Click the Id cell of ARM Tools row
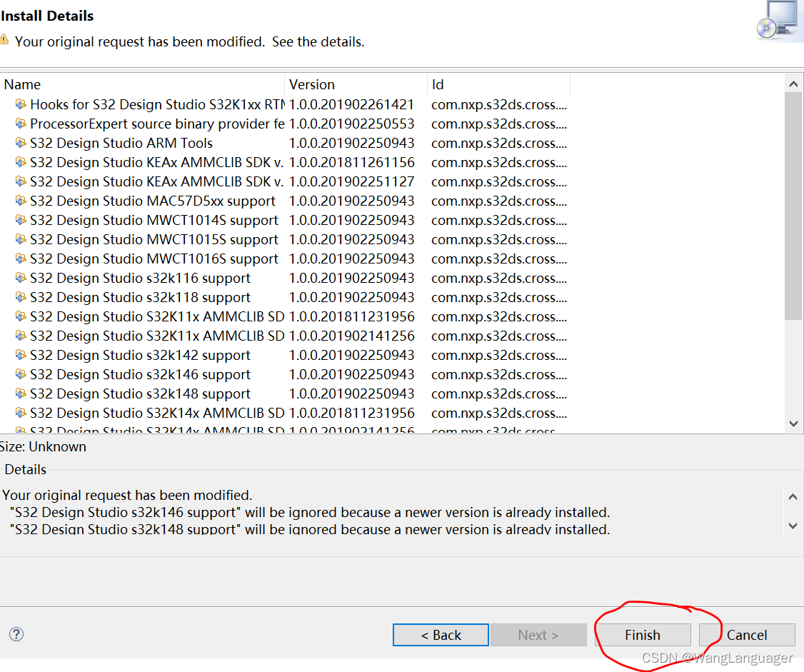This screenshot has height=672, width=804. coord(499,144)
